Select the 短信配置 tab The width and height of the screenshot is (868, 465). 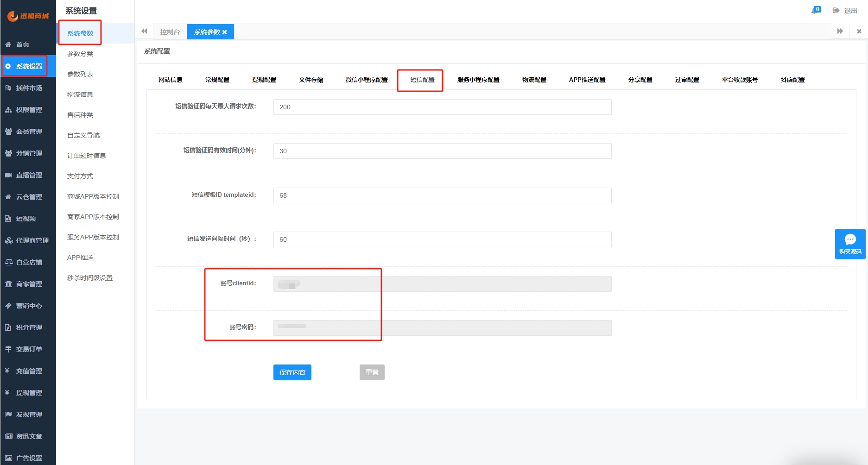tap(423, 80)
